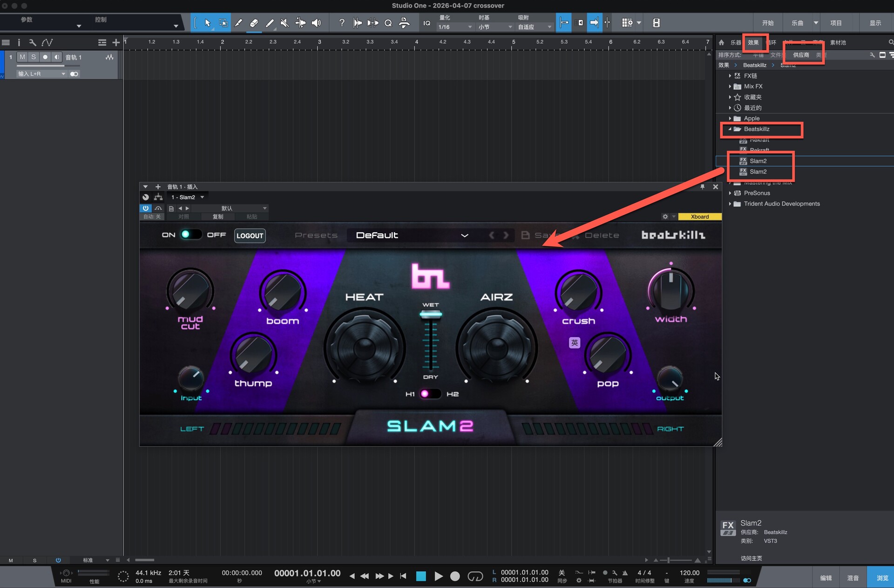Click the record button in transport

coord(455,576)
